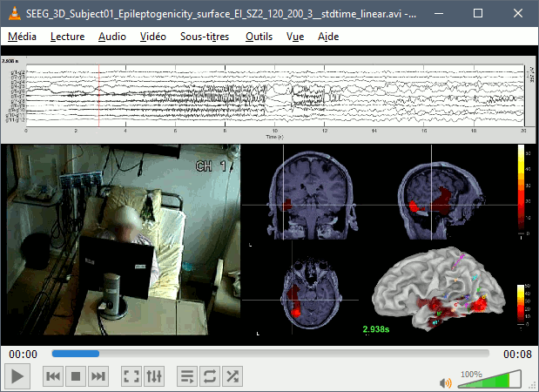Skip to next media track
The image size is (539, 392).
[98, 376]
